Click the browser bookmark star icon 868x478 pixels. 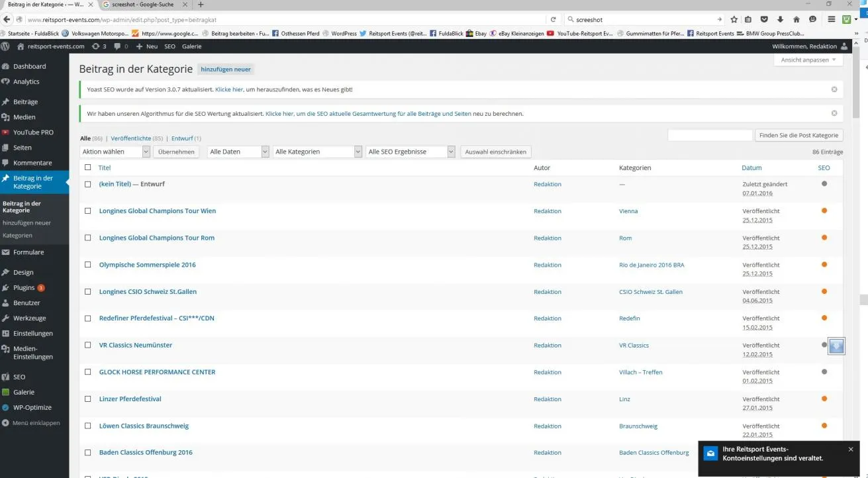pyautogui.click(x=734, y=20)
